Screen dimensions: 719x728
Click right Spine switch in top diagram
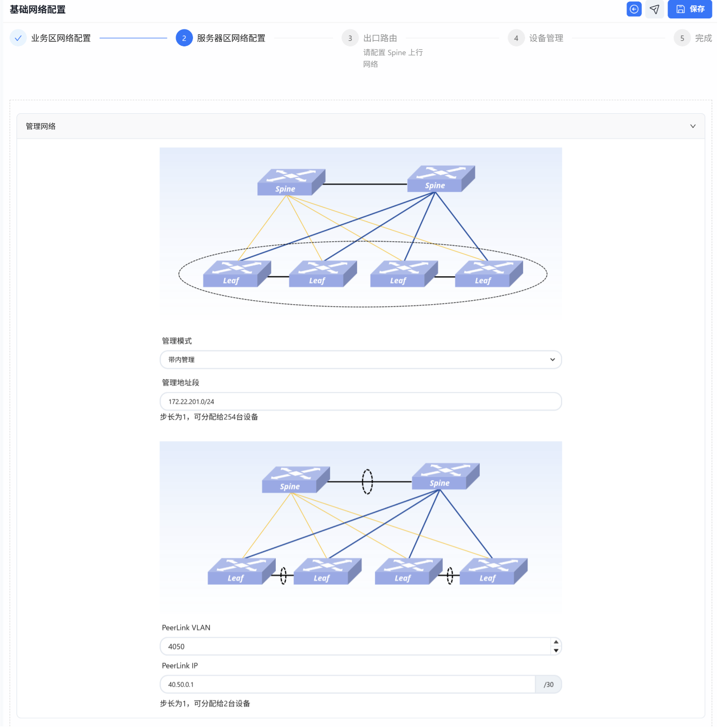[441, 179]
